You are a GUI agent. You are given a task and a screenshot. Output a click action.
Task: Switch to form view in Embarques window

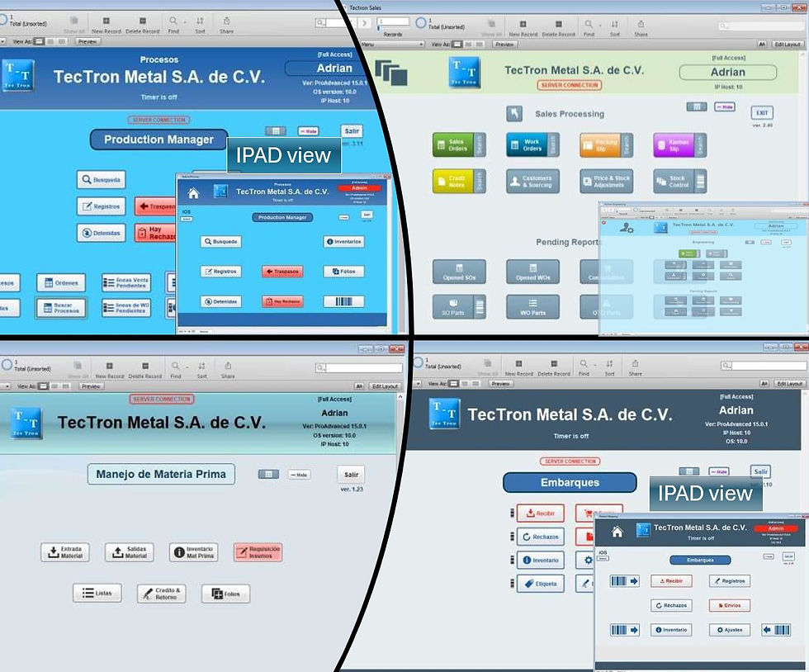tap(453, 384)
